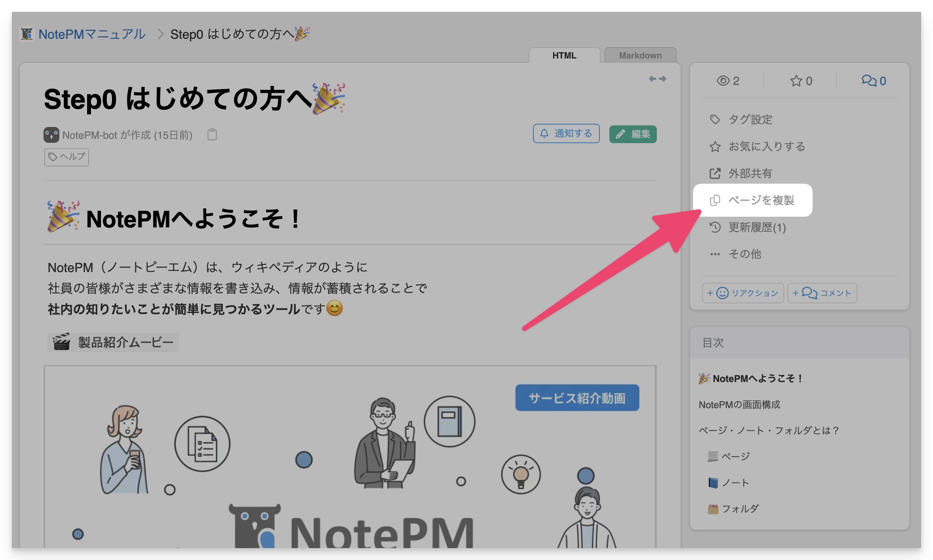Click the clipboard copy icon beside author
The width and height of the screenshot is (933, 560).
(x=212, y=134)
